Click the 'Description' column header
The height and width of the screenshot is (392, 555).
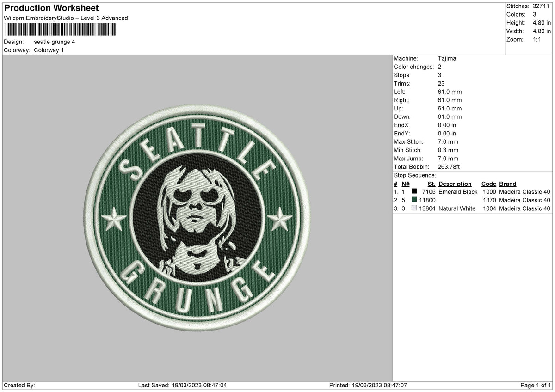pyautogui.click(x=455, y=184)
